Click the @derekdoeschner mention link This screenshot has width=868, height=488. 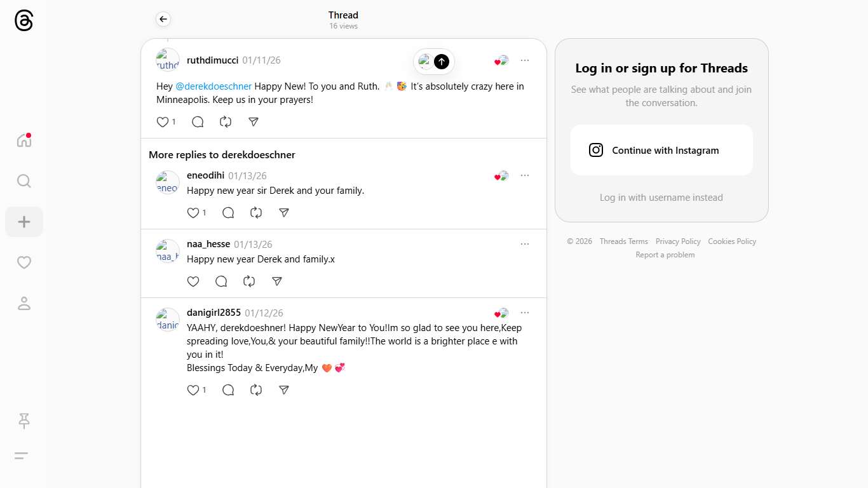[x=214, y=86]
